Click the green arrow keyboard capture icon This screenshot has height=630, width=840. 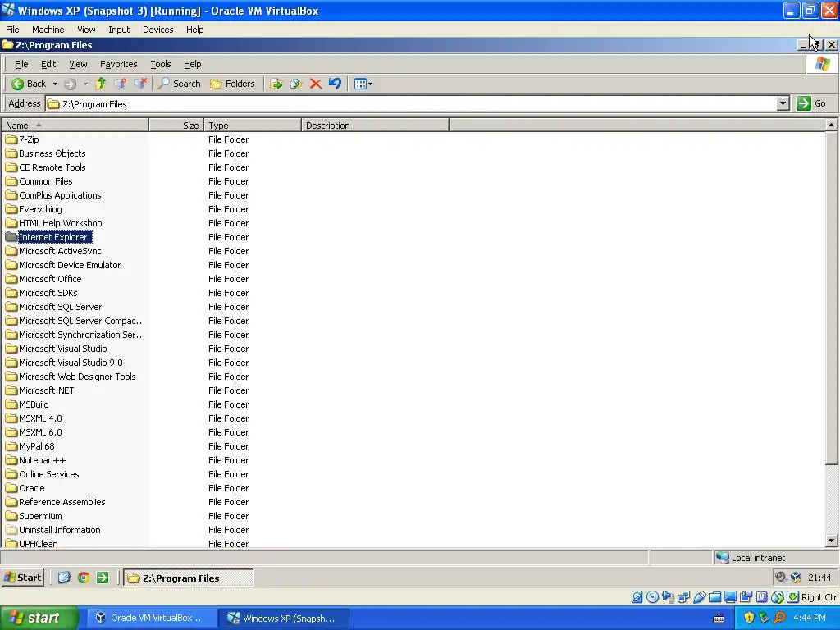click(x=793, y=597)
